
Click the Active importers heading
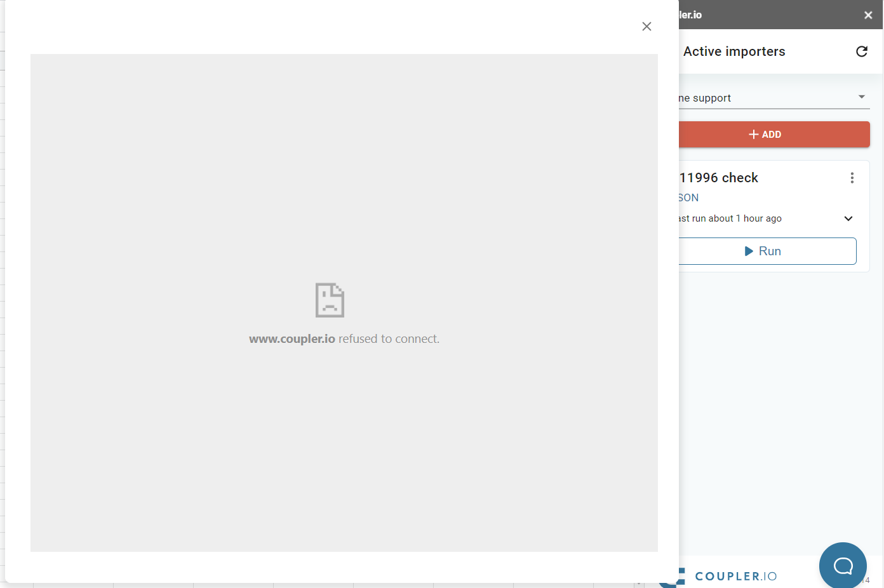[x=734, y=51]
